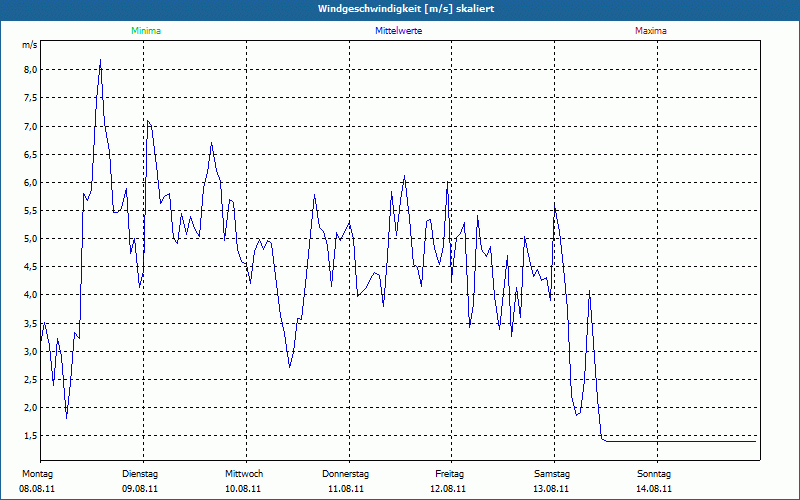Viewport: 800px width, 500px height.
Task: Click the date 12.08.11
Action: click(x=448, y=489)
